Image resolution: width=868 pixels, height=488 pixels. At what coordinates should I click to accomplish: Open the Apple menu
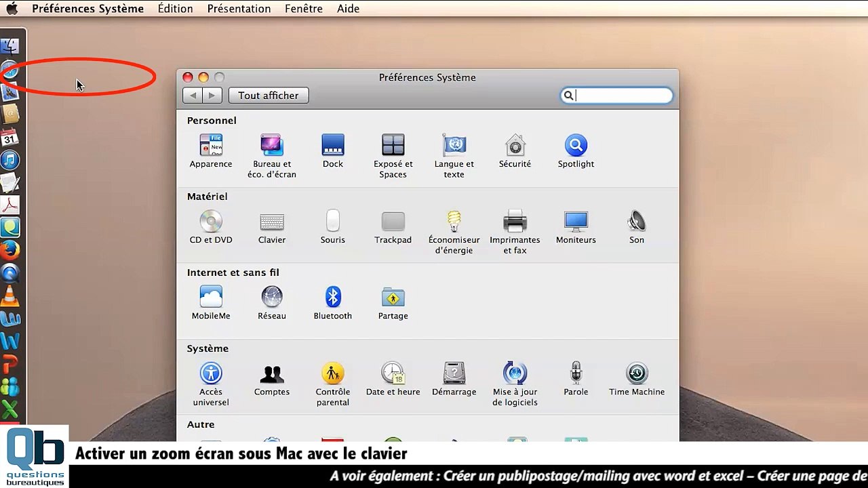pyautogui.click(x=12, y=9)
